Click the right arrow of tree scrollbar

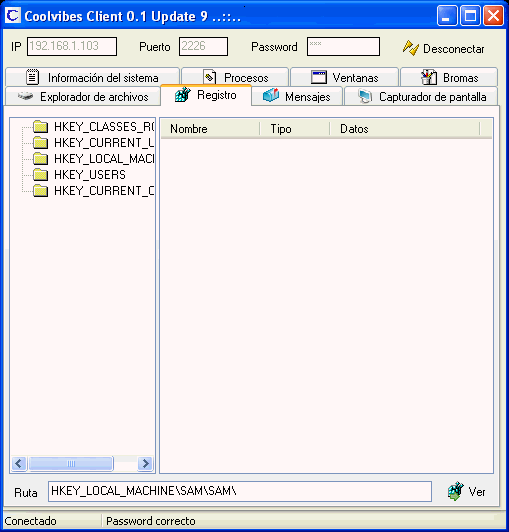[x=146, y=463]
